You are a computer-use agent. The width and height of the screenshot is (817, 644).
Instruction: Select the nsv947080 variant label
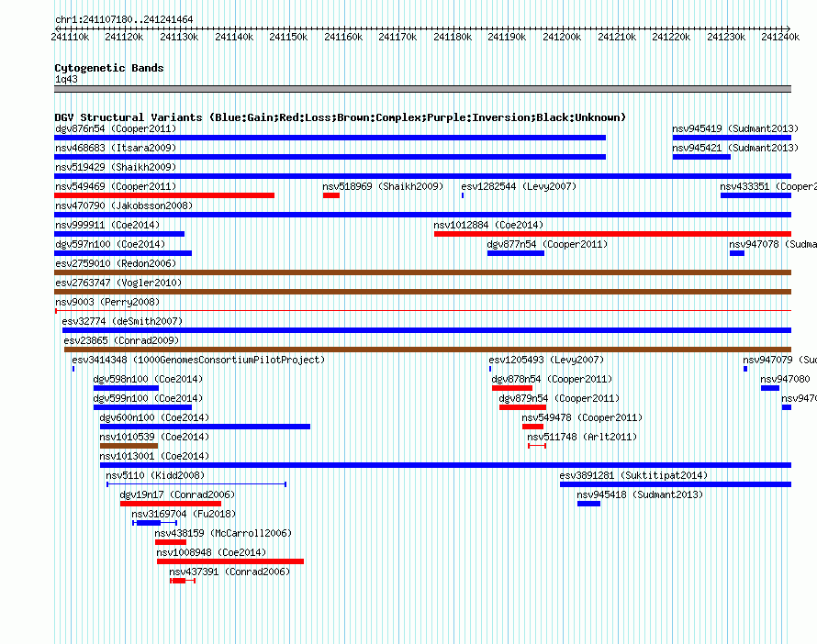[785, 379]
